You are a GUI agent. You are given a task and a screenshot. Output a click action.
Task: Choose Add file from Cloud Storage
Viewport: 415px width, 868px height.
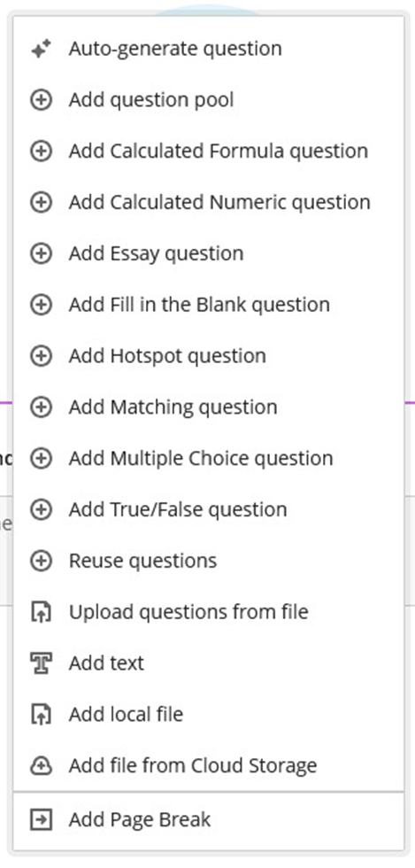click(x=209, y=765)
